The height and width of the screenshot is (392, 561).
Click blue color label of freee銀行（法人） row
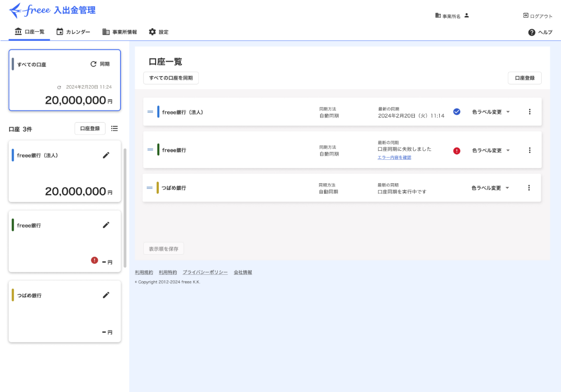click(x=158, y=112)
